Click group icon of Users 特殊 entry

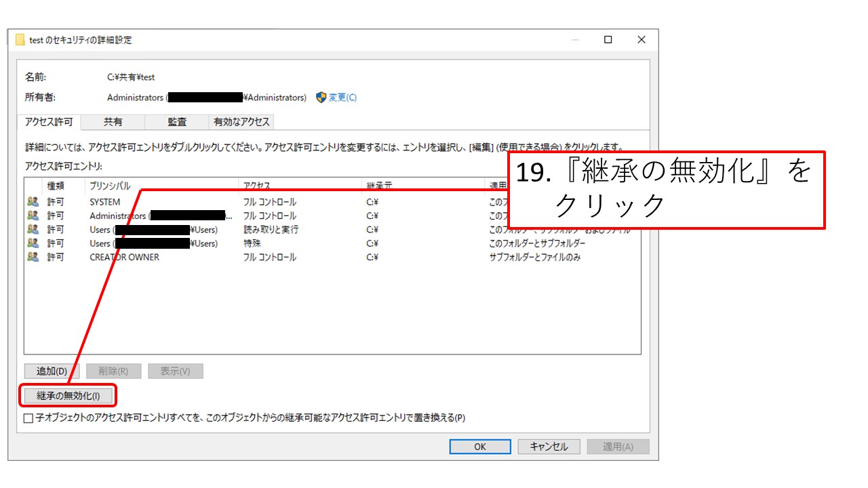click(33, 243)
